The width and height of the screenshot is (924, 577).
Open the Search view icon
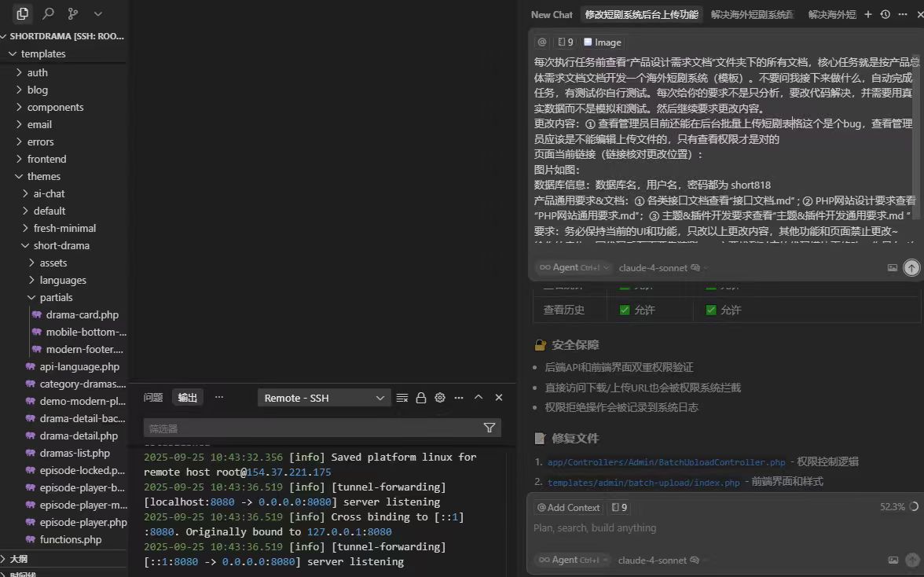click(49, 13)
